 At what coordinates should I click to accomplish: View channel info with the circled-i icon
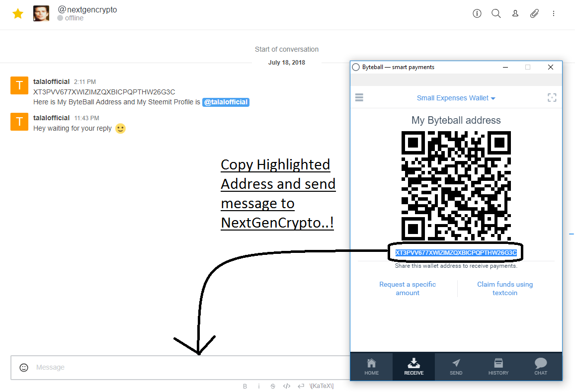click(x=477, y=13)
